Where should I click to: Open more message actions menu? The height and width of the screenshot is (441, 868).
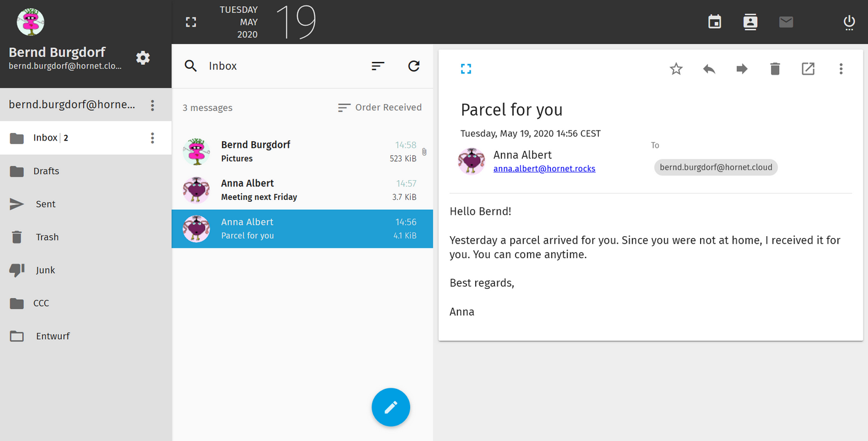pos(841,69)
